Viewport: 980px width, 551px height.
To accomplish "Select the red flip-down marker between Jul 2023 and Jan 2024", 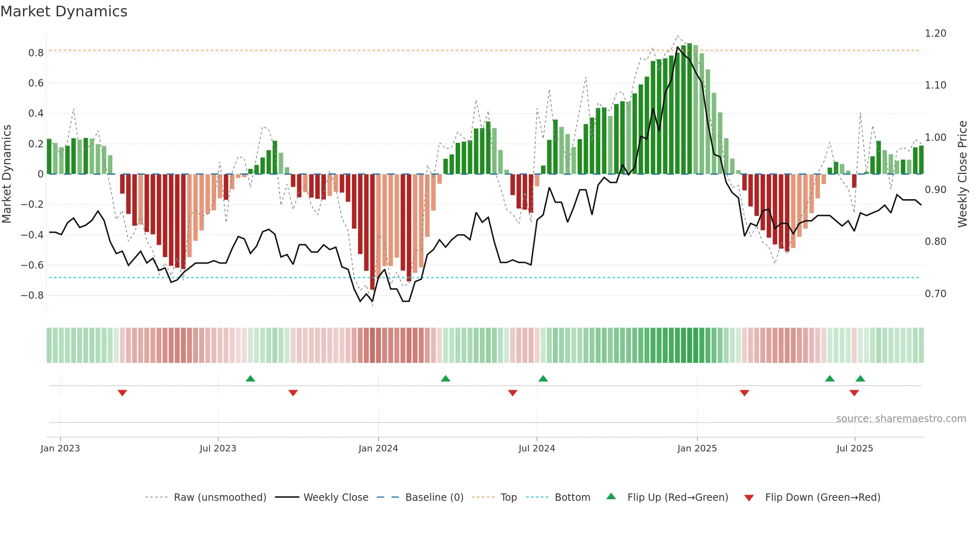I will [x=293, y=393].
